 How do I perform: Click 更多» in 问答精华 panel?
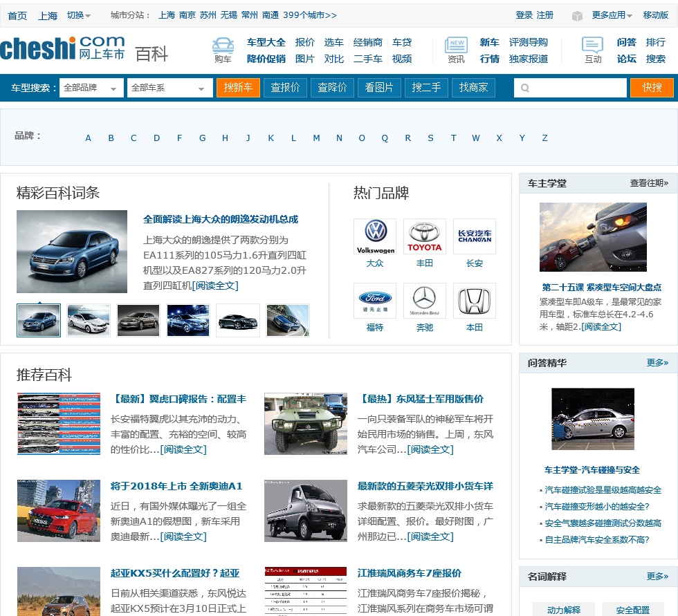pos(657,363)
